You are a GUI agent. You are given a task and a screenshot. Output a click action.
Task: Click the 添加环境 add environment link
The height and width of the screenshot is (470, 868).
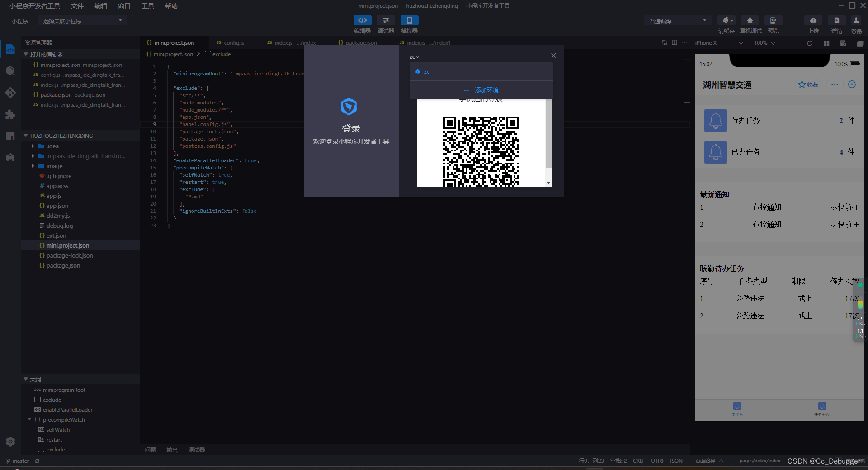pyautogui.click(x=481, y=90)
